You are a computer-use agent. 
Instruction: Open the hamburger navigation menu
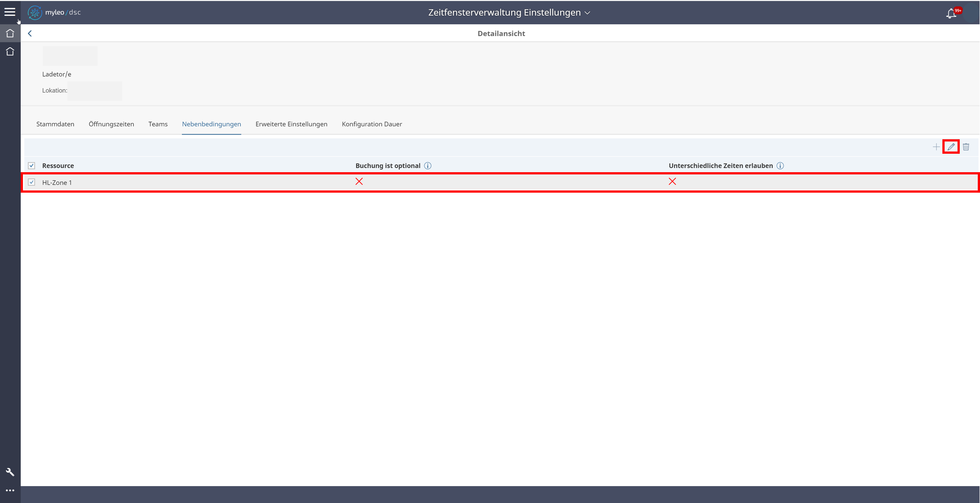10,12
